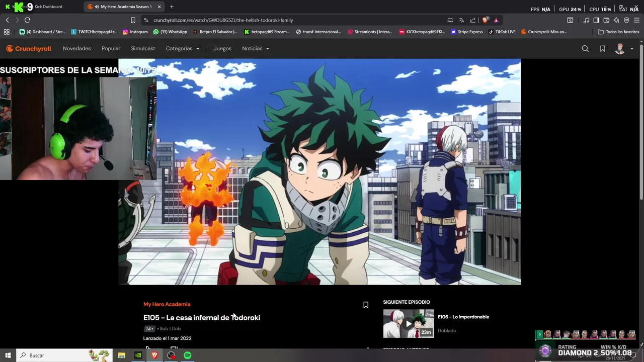Open the KICKbetopagd69 bookmark
This screenshot has height=362, width=644.
tap(422, 32)
